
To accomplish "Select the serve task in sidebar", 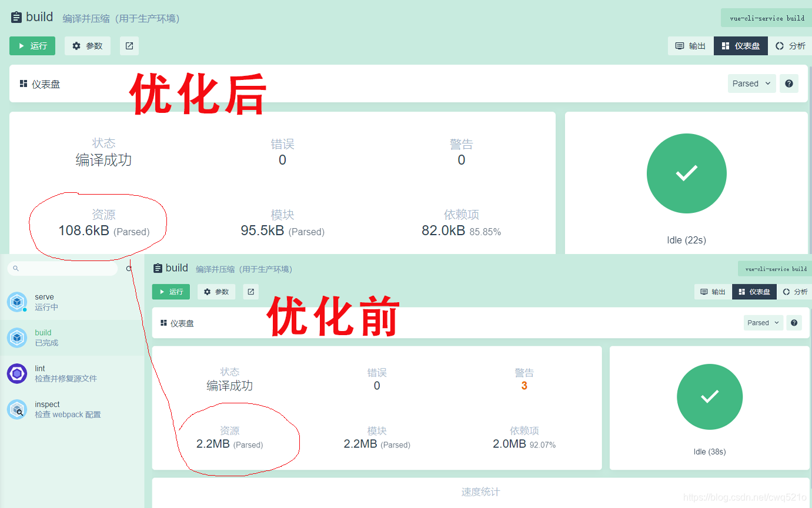I will point(72,302).
